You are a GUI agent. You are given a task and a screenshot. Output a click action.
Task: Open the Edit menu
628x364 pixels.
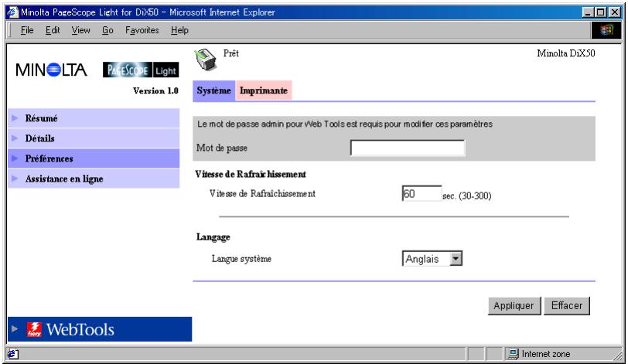(x=53, y=30)
